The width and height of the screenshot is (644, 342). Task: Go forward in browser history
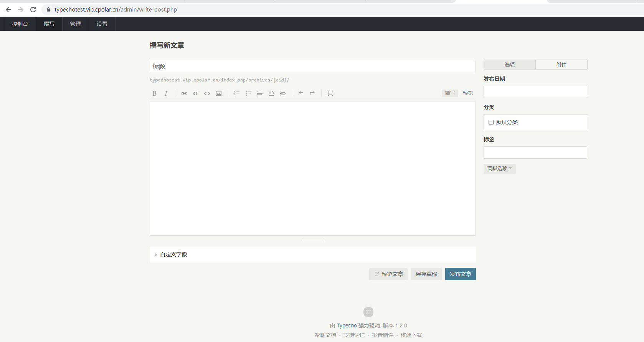click(21, 10)
